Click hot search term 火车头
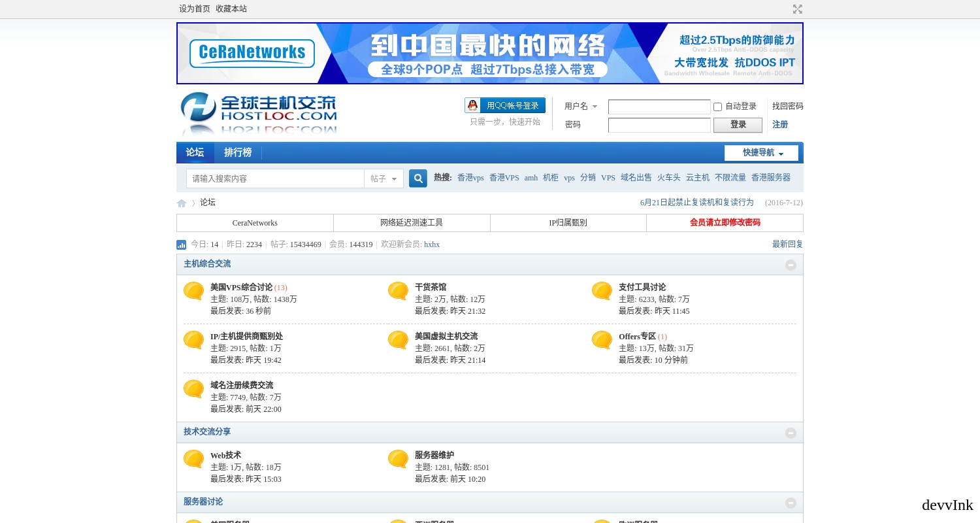 669,178
